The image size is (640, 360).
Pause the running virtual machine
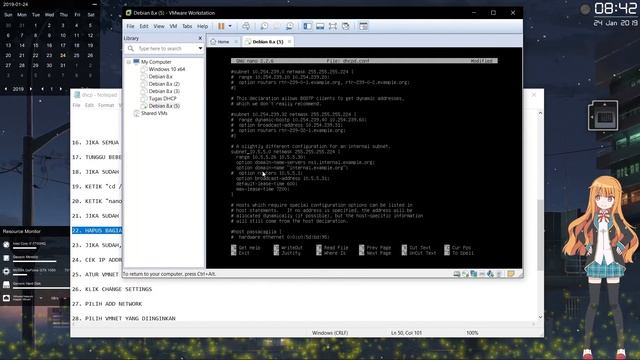click(x=221, y=26)
